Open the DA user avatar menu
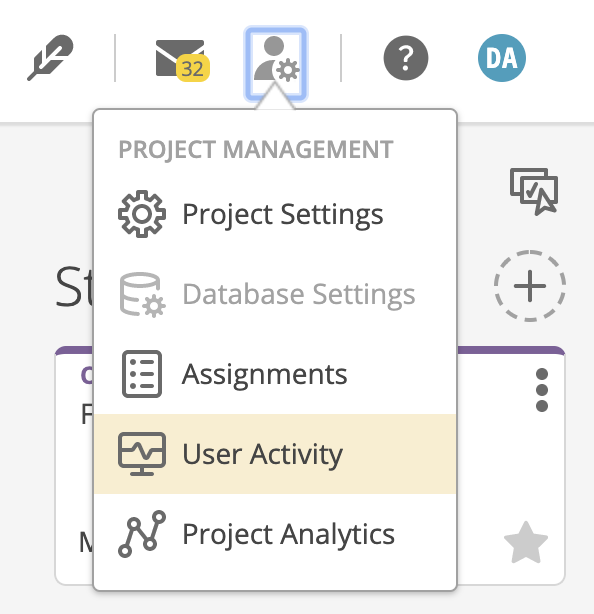Screen dimensions: 594x614 [502, 58]
